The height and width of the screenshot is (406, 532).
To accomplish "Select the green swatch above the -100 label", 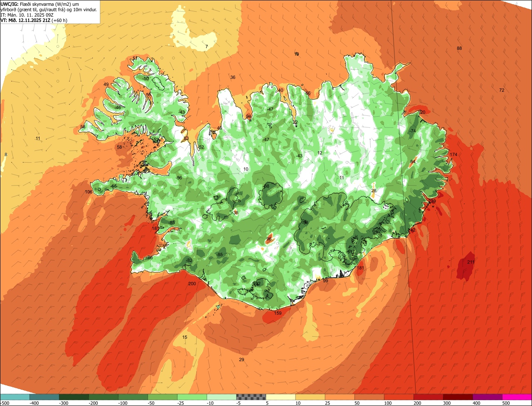I will pos(133,397).
